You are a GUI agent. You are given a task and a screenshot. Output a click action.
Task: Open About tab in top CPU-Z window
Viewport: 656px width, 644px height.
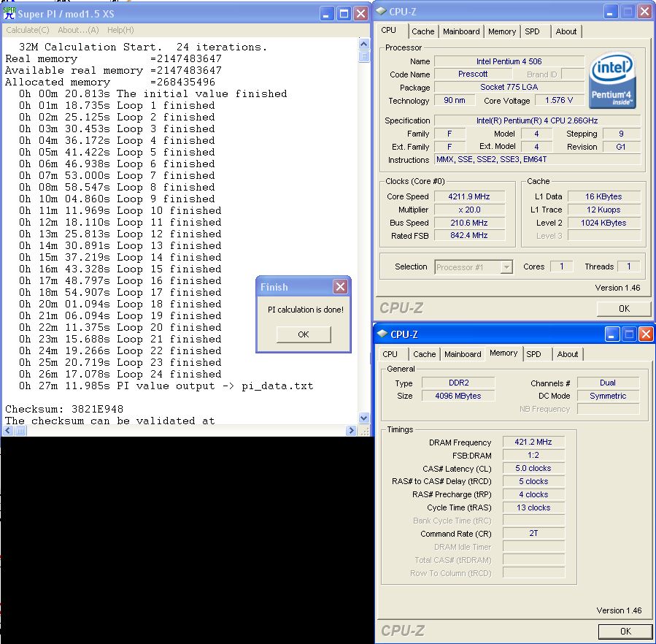[x=566, y=31]
